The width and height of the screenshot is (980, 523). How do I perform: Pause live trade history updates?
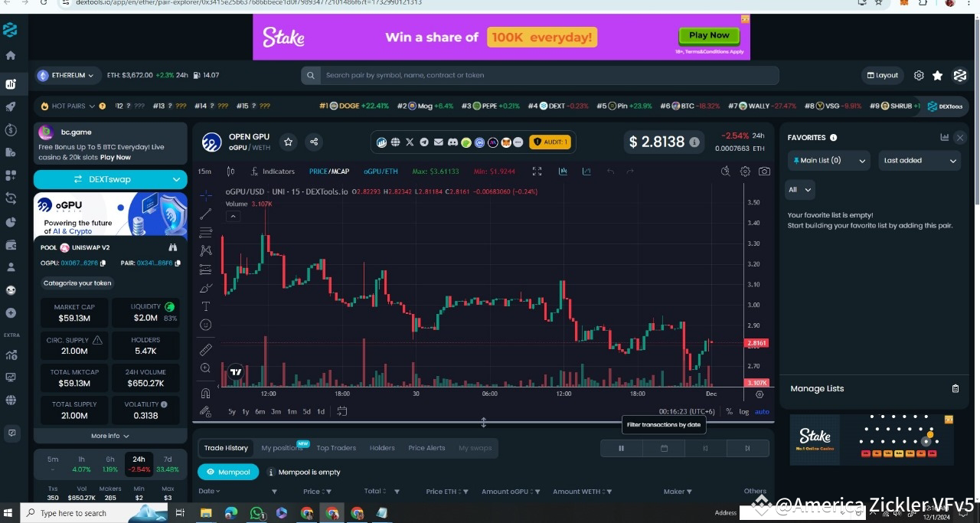coord(622,449)
